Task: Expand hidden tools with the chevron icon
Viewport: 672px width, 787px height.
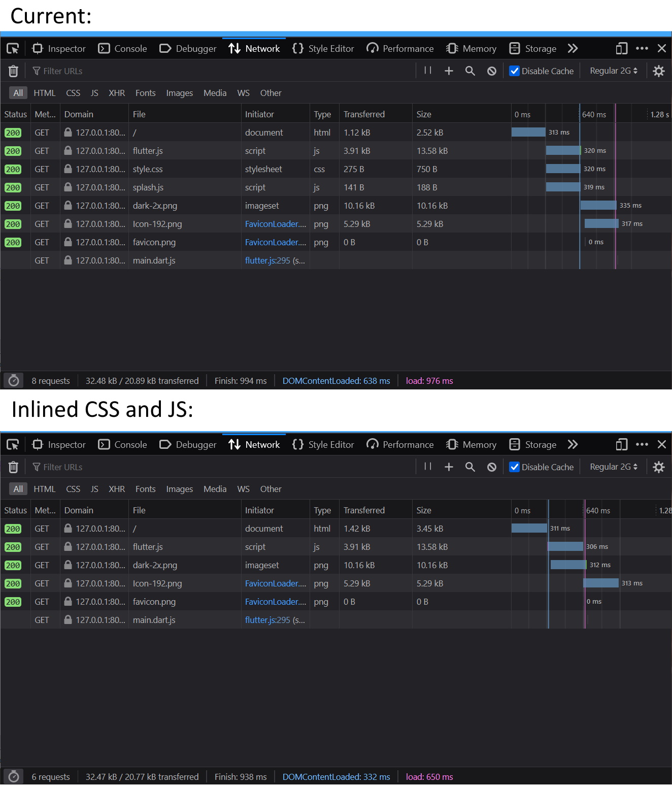Action: click(x=573, y=48)
